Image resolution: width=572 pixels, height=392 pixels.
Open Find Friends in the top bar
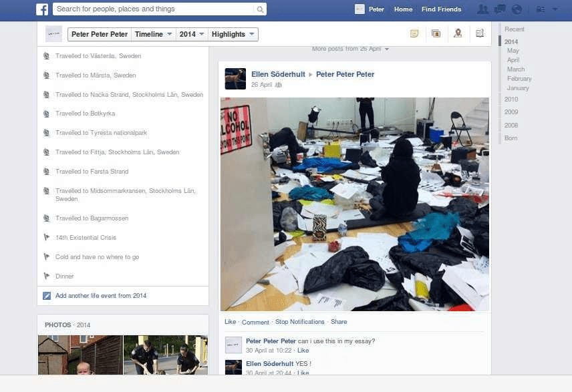[441, 9]
